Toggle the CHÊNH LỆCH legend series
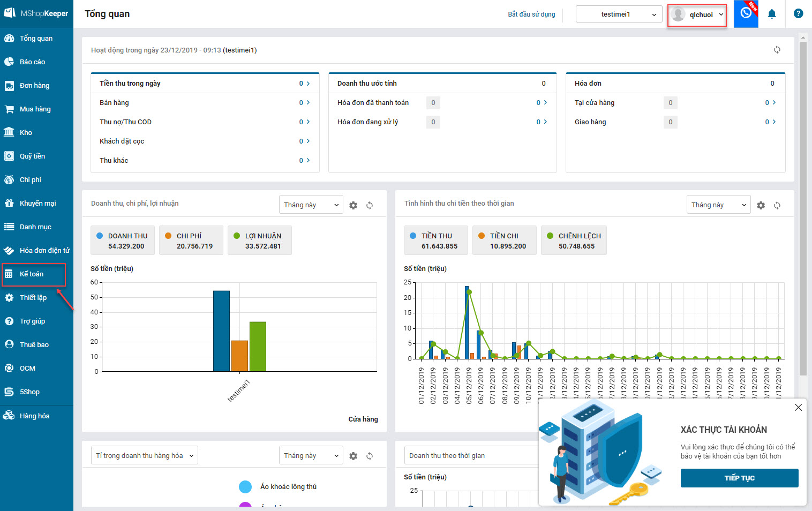812x511 pixels. pos(574,241)
